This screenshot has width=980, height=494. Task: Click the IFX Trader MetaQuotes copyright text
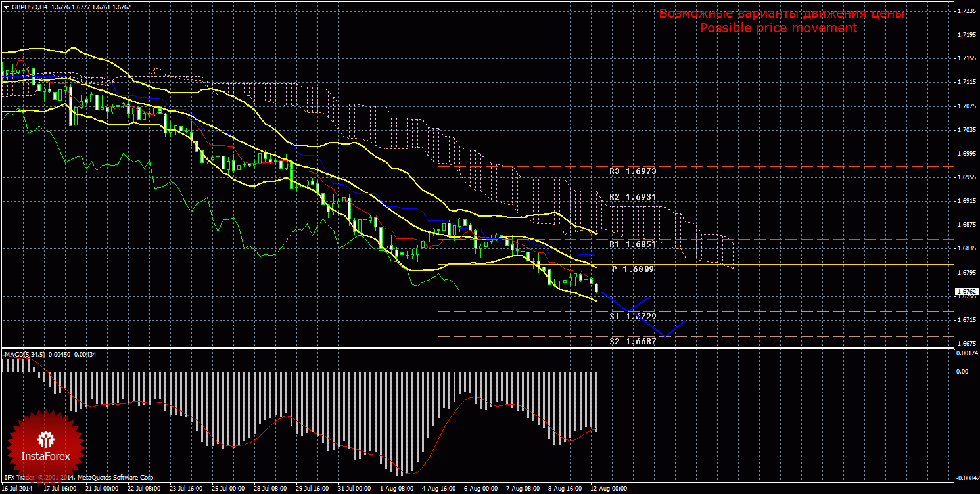click(x=79, y=478)
